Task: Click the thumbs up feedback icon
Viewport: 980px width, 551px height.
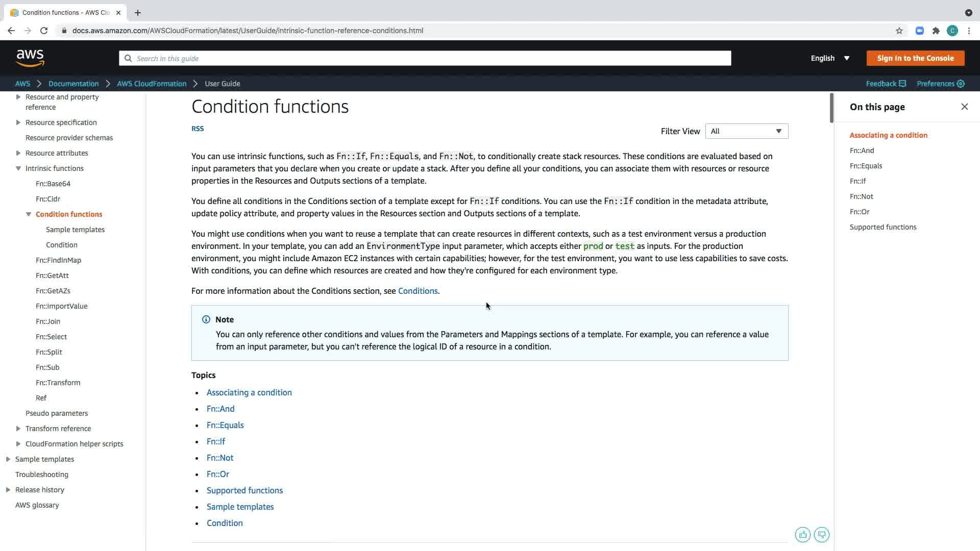Action: point(802,535)
